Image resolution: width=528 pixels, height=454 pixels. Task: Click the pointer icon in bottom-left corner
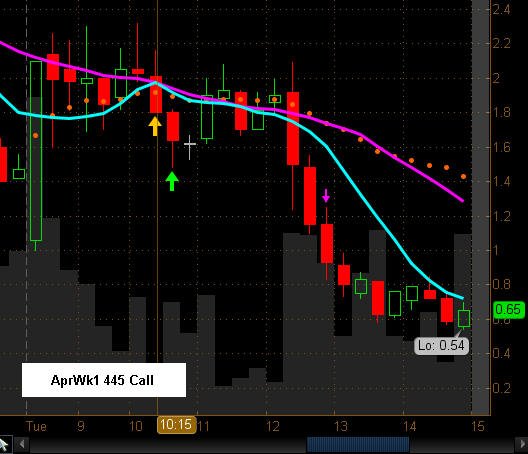(x=5, y=444)
